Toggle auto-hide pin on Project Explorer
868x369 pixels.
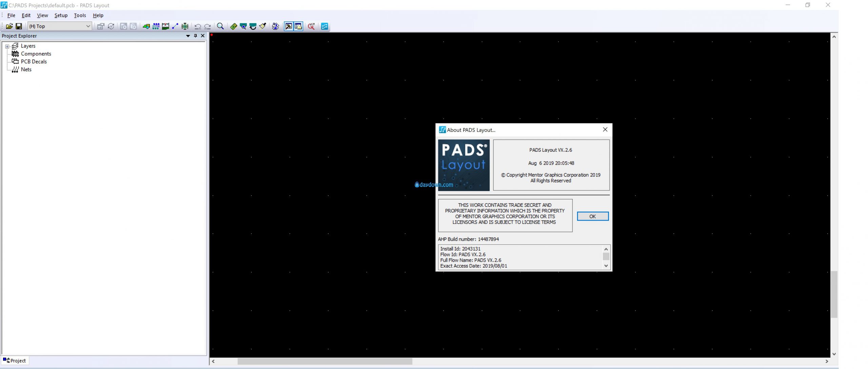(x=195, y=36)
